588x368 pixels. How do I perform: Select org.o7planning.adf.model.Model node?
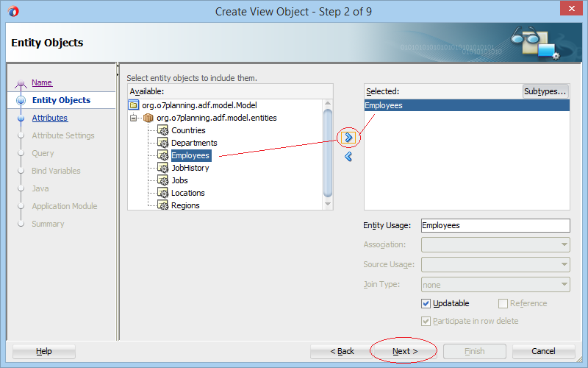point(199,105)
